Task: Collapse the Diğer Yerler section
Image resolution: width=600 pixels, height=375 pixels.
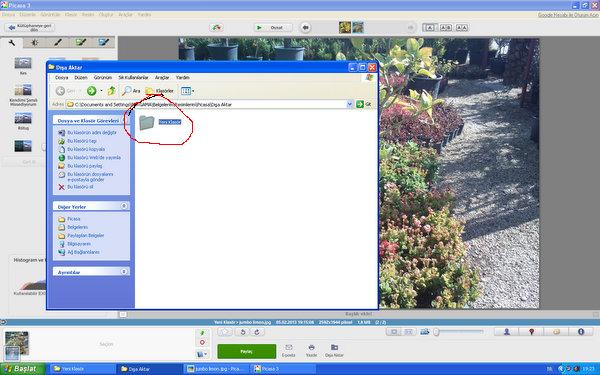Action: tap(124, 206)
